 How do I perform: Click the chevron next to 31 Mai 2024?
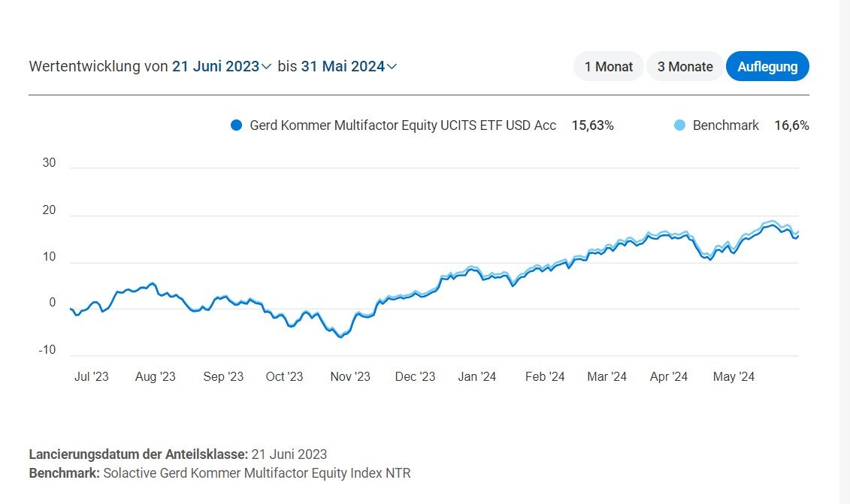pos(392,67)
